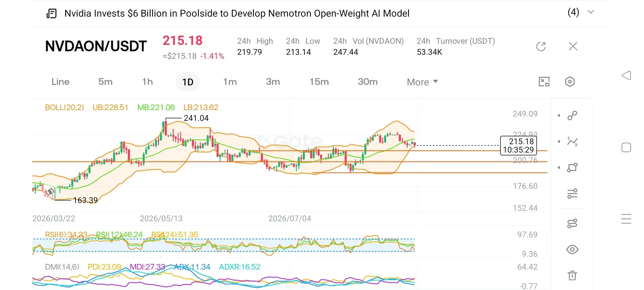The image size is (644, 290).
Task: Select the rectangle shape drawing tool
Action: coord(572,168)
